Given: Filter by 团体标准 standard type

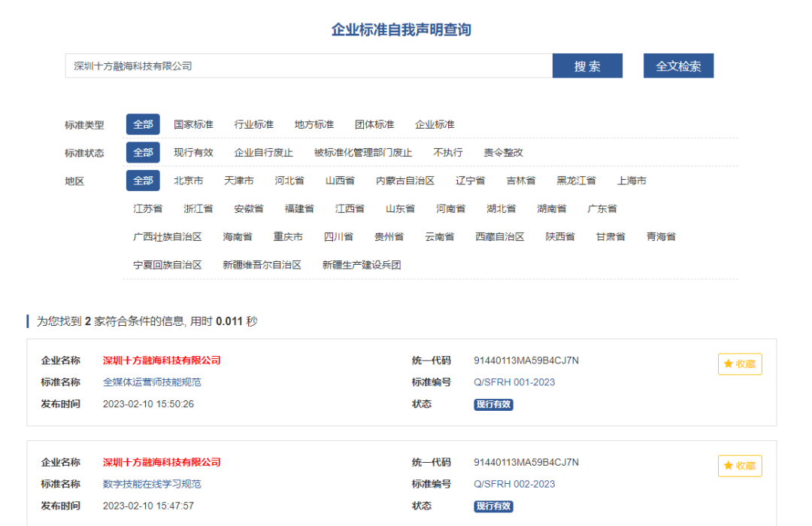Looking at the screenshot, I should pyautogui.click(x=374, y=124).
